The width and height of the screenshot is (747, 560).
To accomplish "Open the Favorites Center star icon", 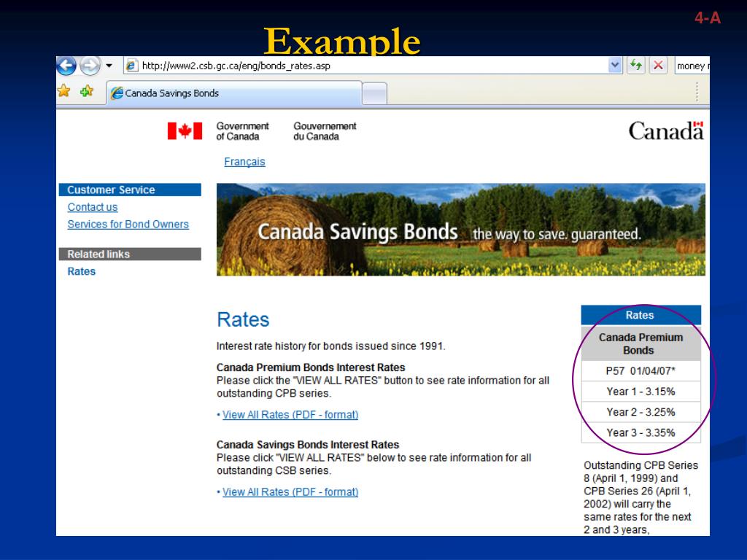I will point(64,90).
